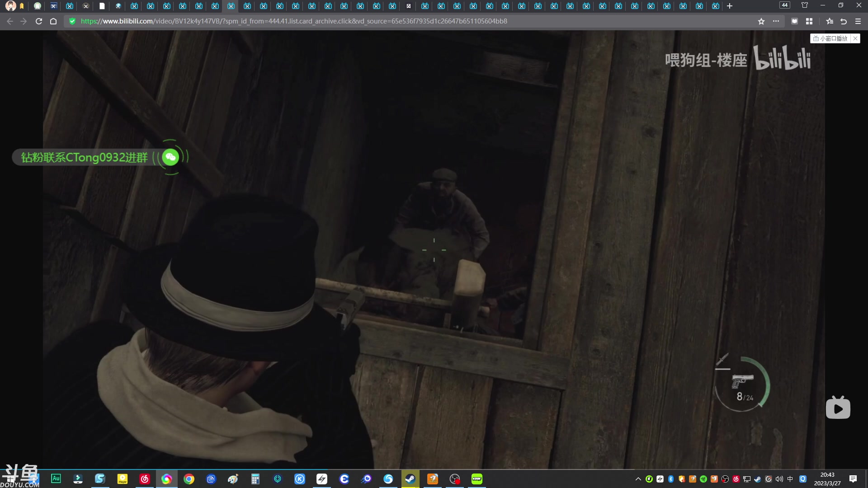
Task: Click the green K tray icon
Action: [649, 479]
